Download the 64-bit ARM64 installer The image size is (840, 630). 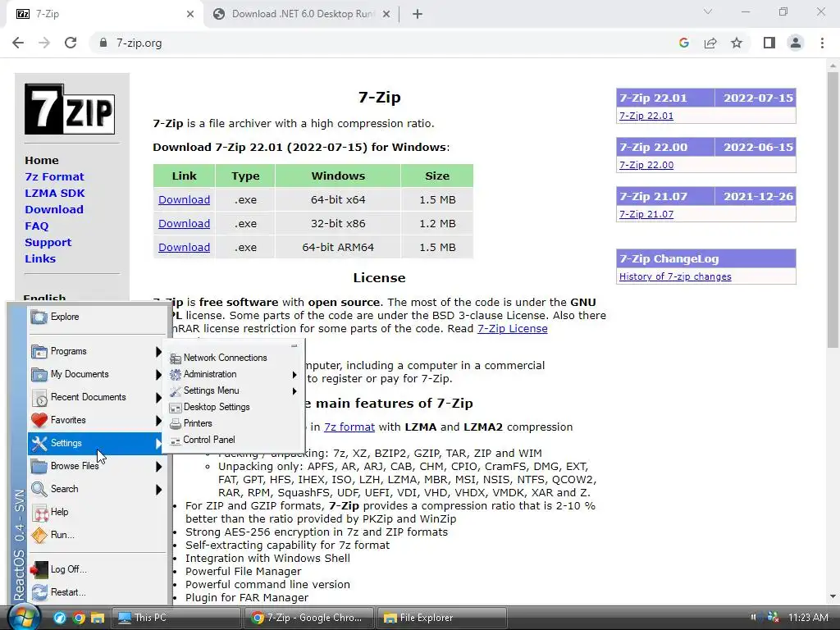coord(185,248)
